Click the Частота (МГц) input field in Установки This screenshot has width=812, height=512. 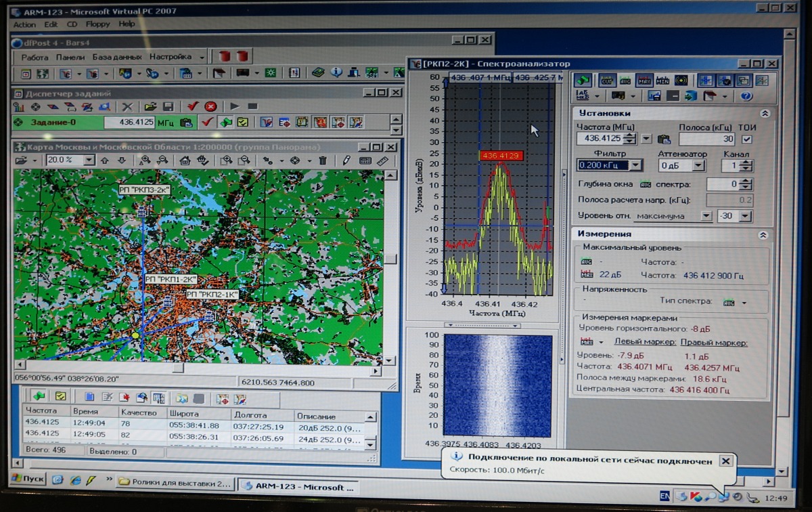(600, 139)
